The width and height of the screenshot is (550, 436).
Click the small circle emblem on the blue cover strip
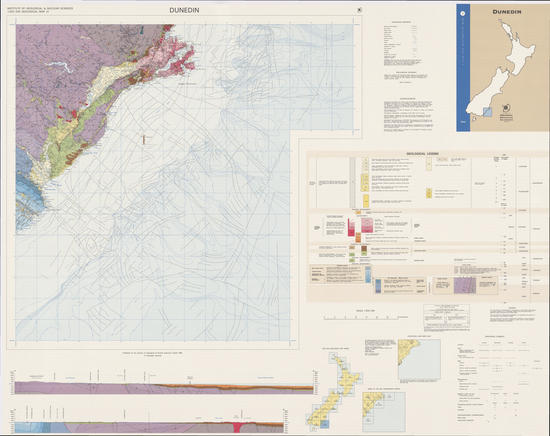463,13
